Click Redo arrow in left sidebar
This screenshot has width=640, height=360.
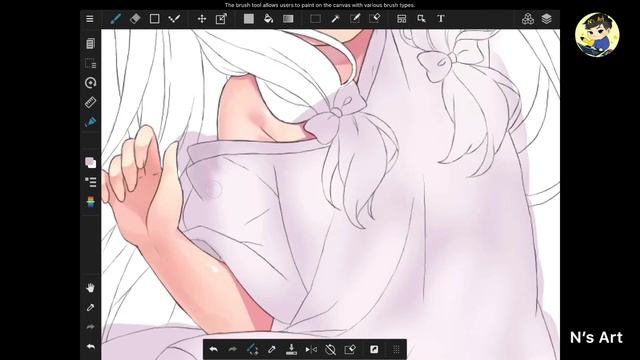(91, 327)
